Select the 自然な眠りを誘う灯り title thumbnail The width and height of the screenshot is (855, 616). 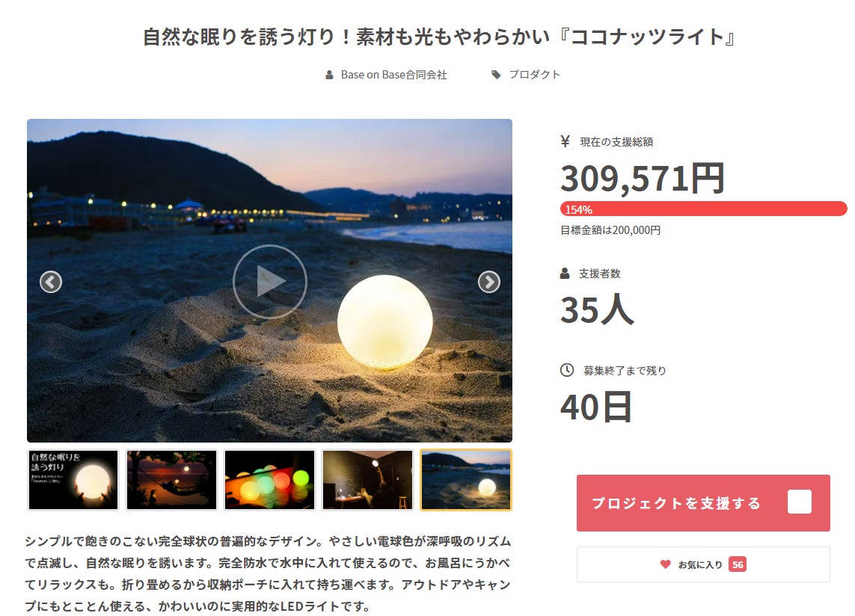coord(73,480)
